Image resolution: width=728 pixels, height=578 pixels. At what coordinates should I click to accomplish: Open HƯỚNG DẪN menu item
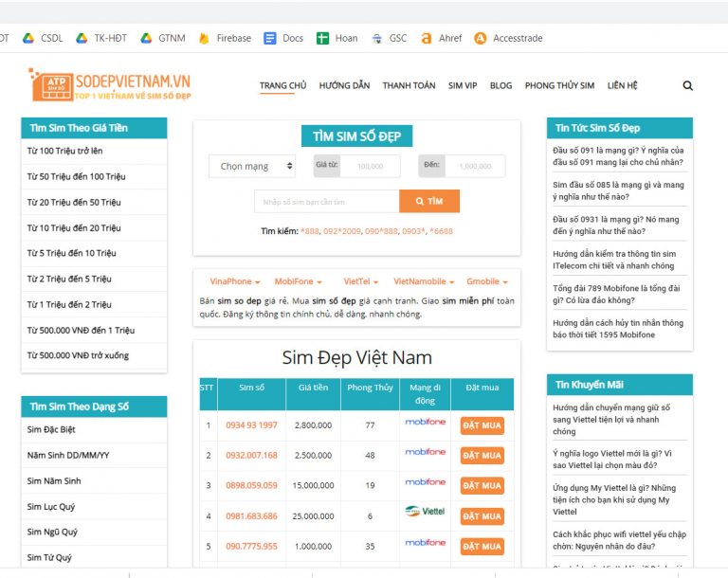[344, 85]
